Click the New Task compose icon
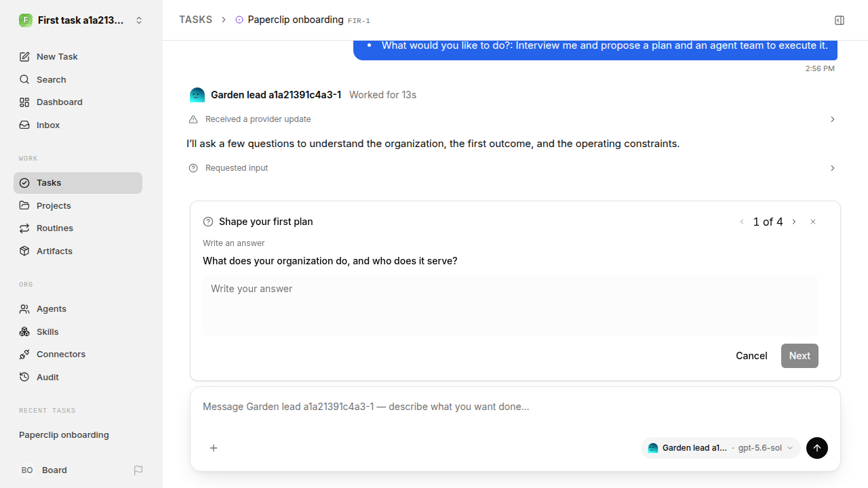This screenshot has height=488, width=868. tap(24, 57)
